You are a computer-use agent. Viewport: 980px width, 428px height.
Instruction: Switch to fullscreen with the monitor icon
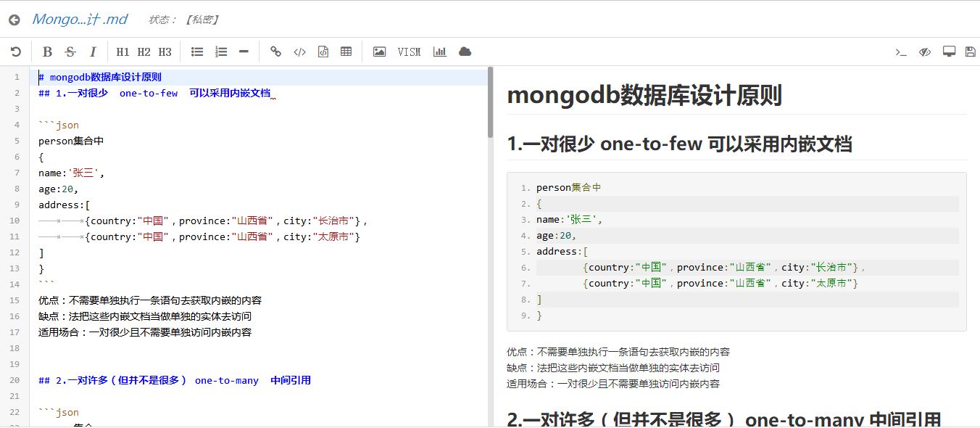coord(949,52)
